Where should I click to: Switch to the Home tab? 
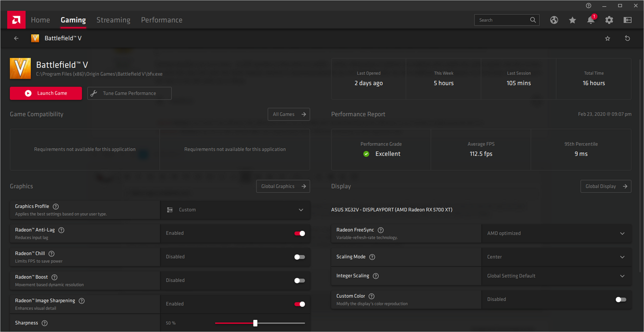(x=40, y=20)
